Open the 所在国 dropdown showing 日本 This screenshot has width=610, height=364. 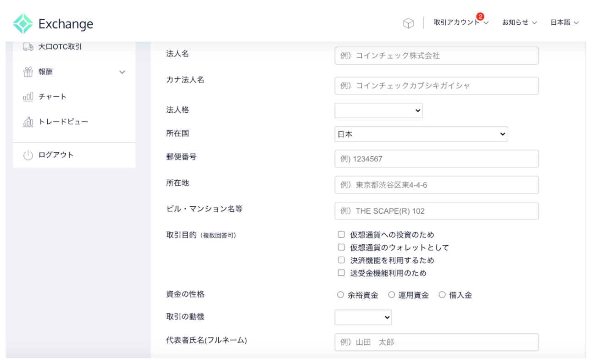(x=421, y=134)
